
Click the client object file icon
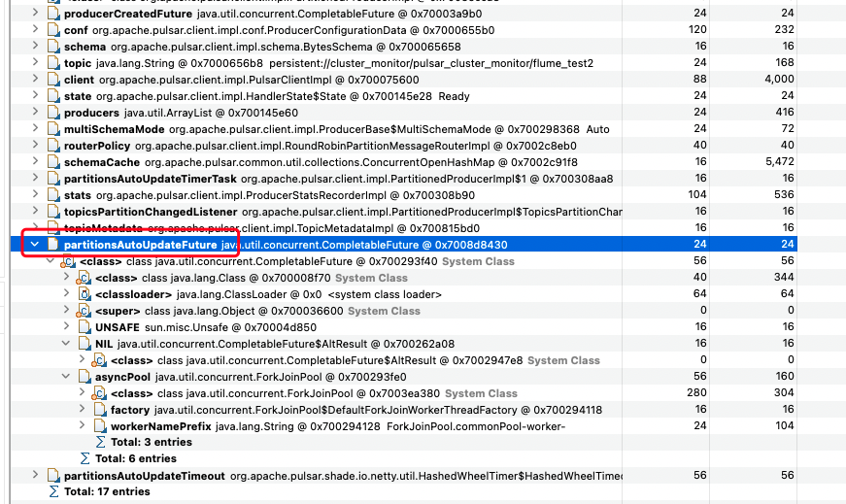pyautogui.click(x=52, y=80)
